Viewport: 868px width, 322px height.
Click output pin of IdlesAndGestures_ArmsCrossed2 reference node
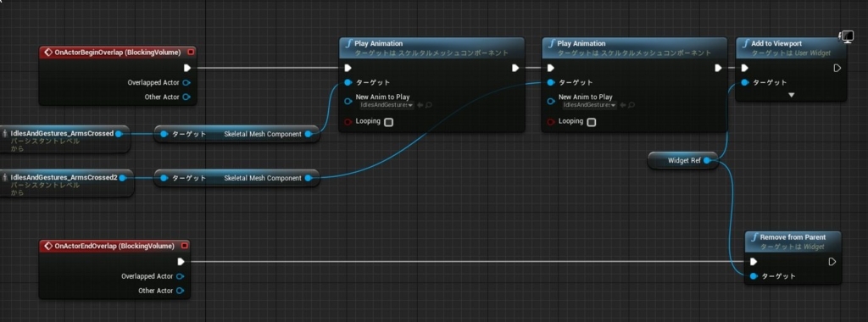pyautogui.click(x=123, y=178)
